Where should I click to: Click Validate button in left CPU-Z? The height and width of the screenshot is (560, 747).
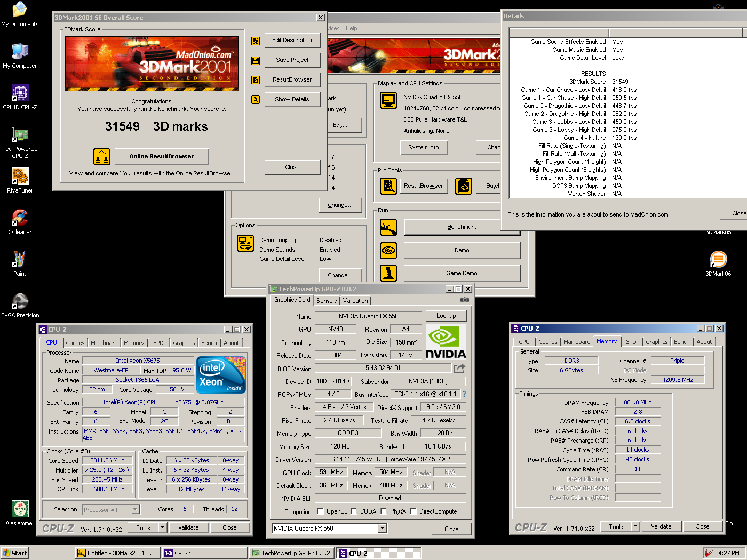(x=188, y=527)
